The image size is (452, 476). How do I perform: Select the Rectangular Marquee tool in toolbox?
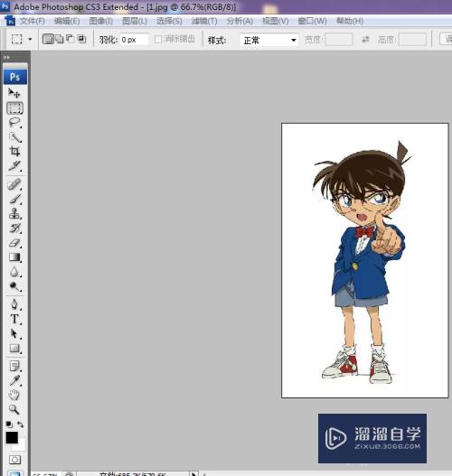tap(14, 107)
